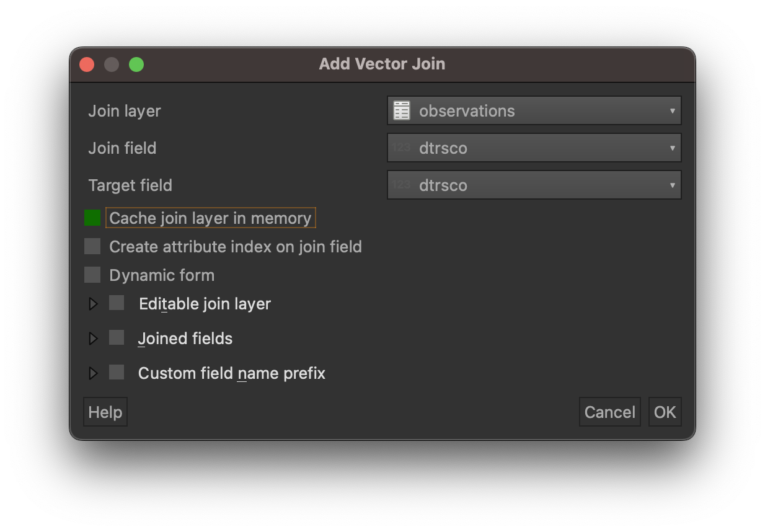Click the Add Vector Join title bar
The width and height of the screenshot is (765, 532).
(x=382, y=64)
